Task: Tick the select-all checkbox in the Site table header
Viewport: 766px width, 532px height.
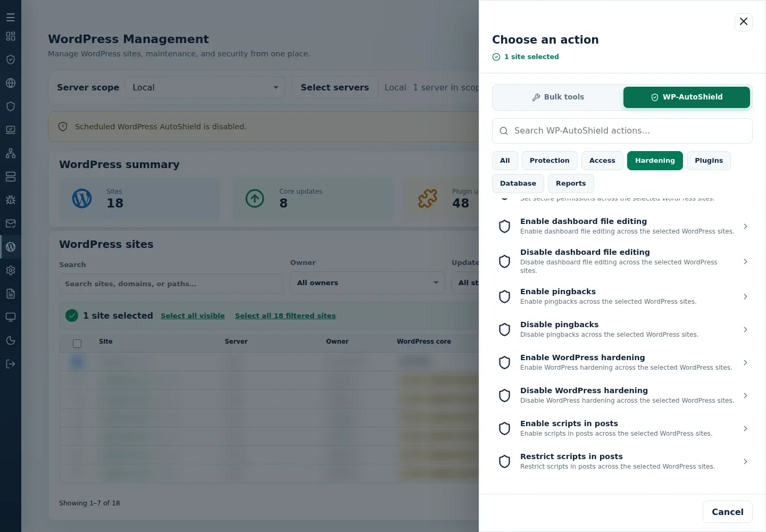Action: coord(77,344)
